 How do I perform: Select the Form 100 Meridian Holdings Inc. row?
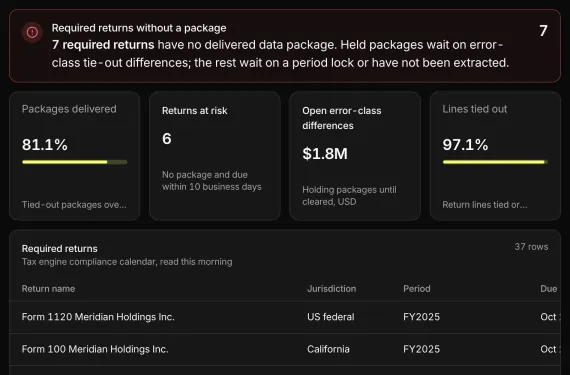pyautogui.click(x=285, y=349)
